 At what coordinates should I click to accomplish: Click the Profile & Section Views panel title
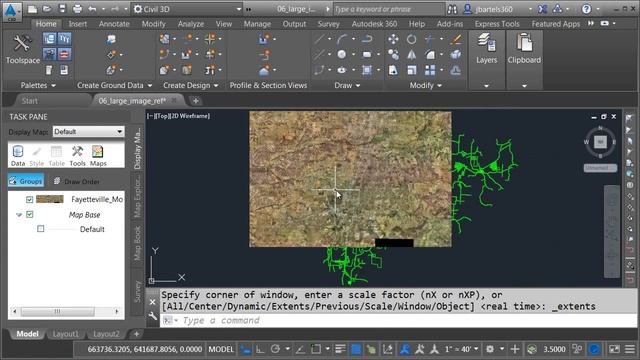coord(268,85)
